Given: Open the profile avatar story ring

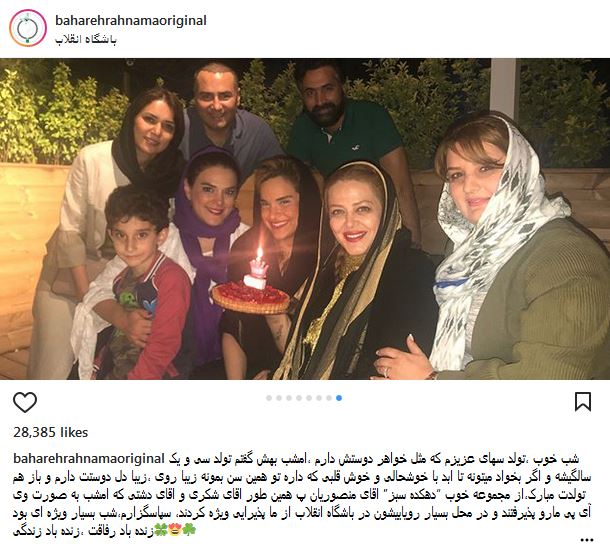Looking at the screenshot, I should 28,28.
